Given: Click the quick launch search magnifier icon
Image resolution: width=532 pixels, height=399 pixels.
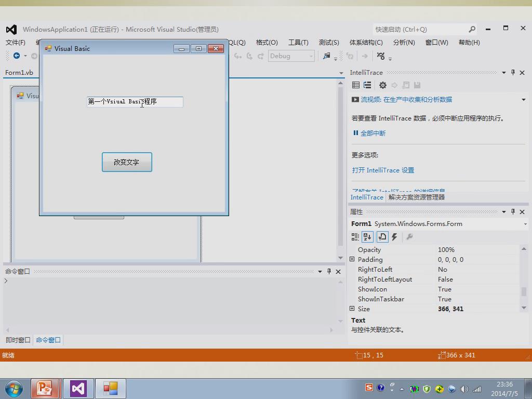Looking at the screenshot, I should pos(472,30).
